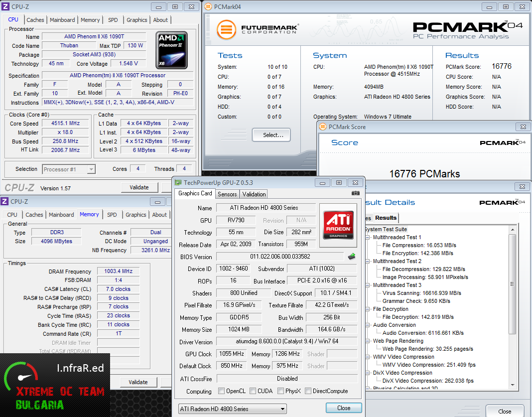This screenshot has height=417, width=532.
Task: Click the lower CPU-Z title bar icon
Action: coord(4,201)
